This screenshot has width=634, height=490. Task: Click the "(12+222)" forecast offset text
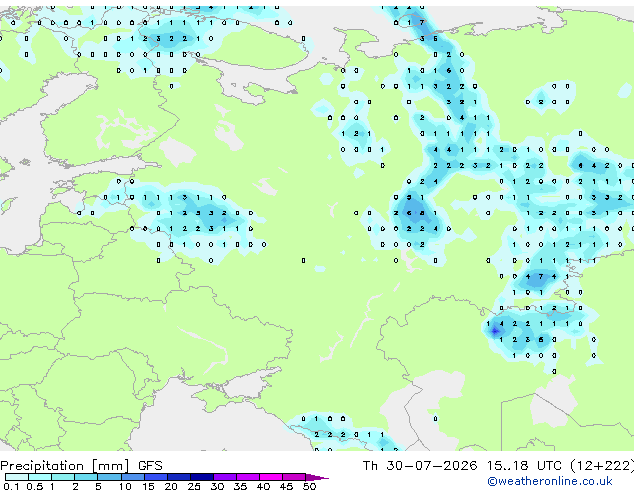point(602,466)
